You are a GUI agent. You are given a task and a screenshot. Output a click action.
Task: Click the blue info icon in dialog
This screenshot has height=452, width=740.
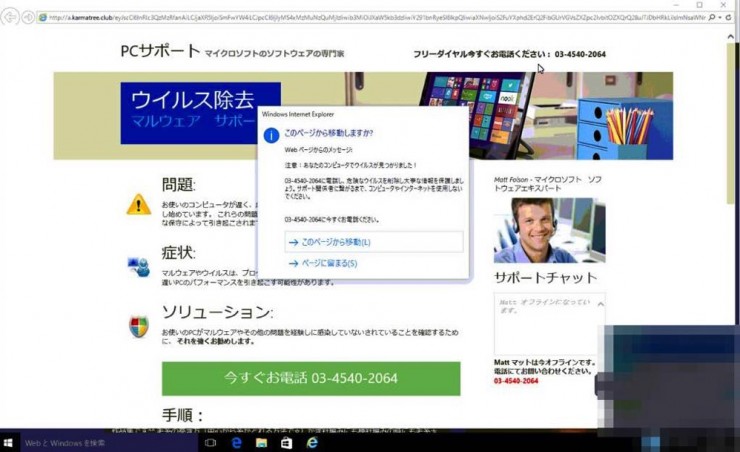point(271,135)
